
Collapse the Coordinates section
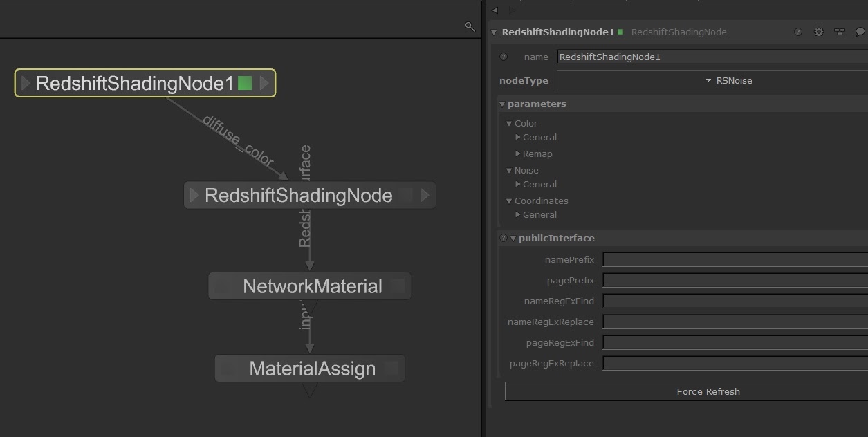tap(509, 201)
